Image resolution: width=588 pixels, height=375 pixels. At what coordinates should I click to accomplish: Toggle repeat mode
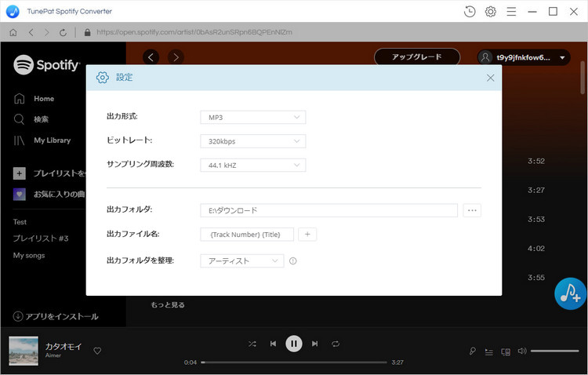[x=336, y=344]
